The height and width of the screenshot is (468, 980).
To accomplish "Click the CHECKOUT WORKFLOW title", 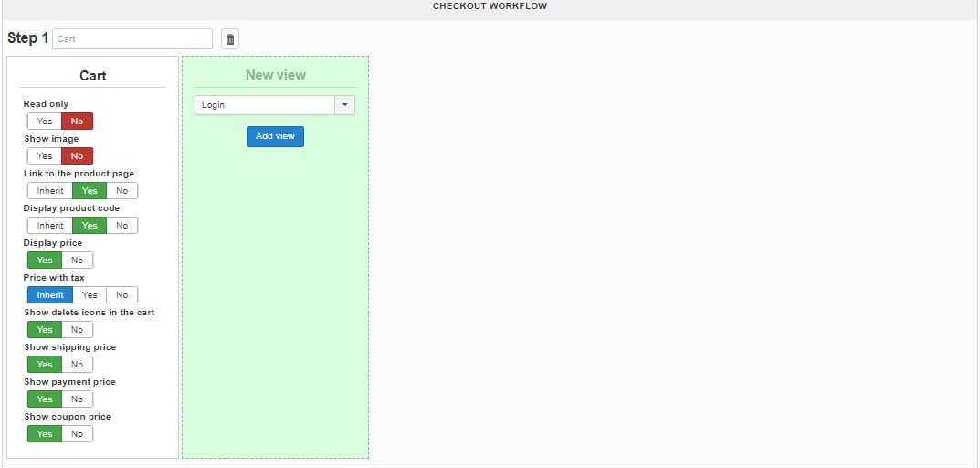I will click(x=490, y=6).
